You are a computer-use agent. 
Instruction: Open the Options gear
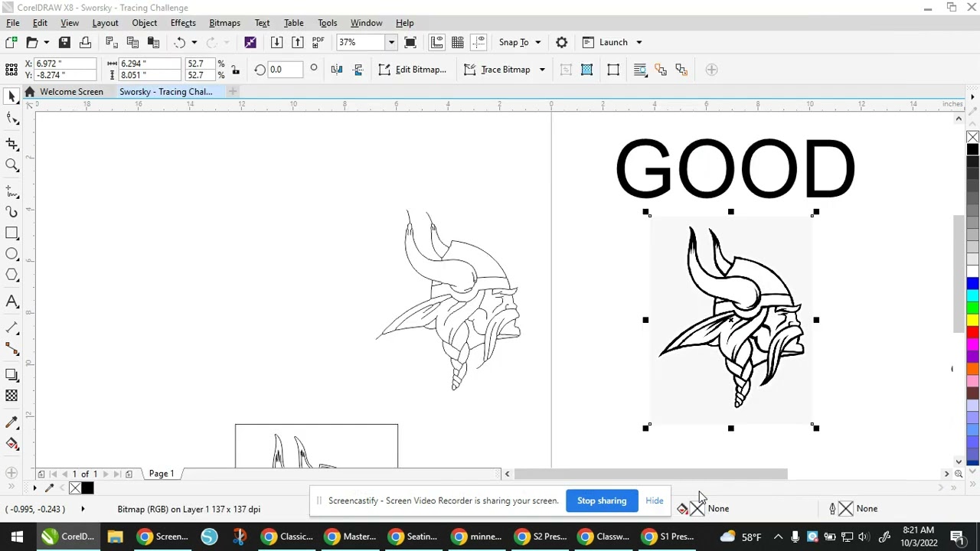click(x=561, y=42)
